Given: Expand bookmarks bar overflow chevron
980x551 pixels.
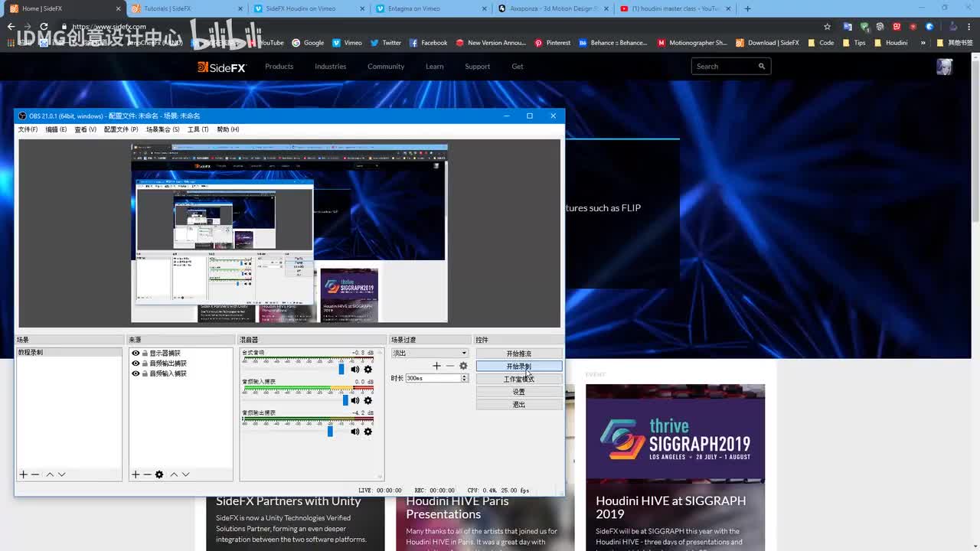Looking at the screenshot, I should [923, 43].
